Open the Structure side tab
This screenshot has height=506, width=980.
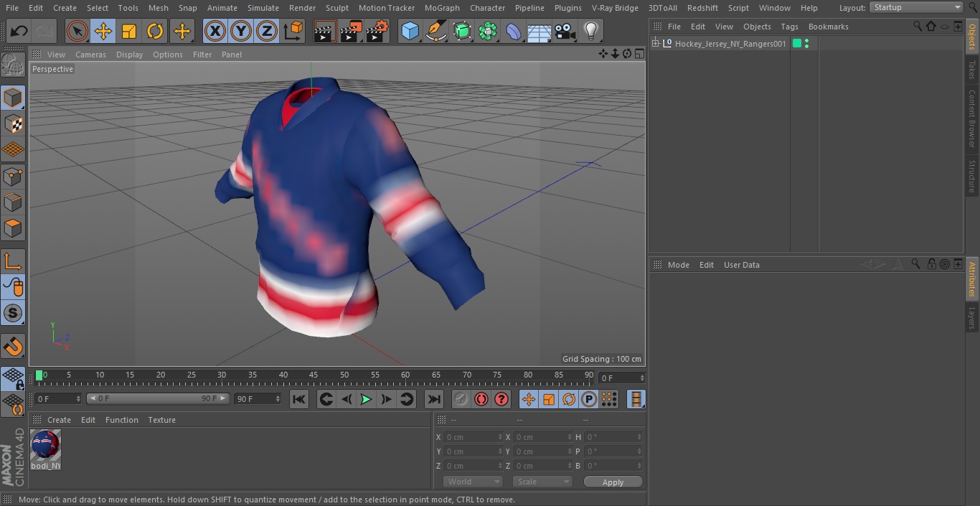972,176
